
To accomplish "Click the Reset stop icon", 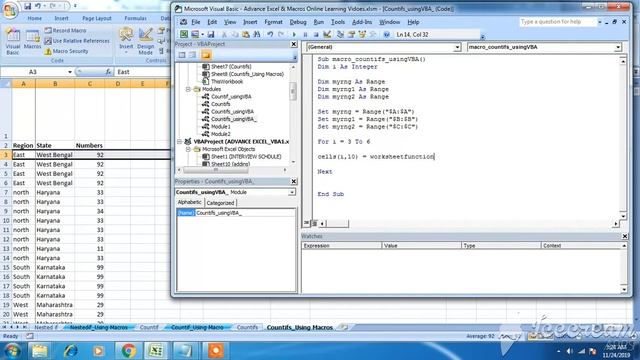I will (x=316, y=35).
